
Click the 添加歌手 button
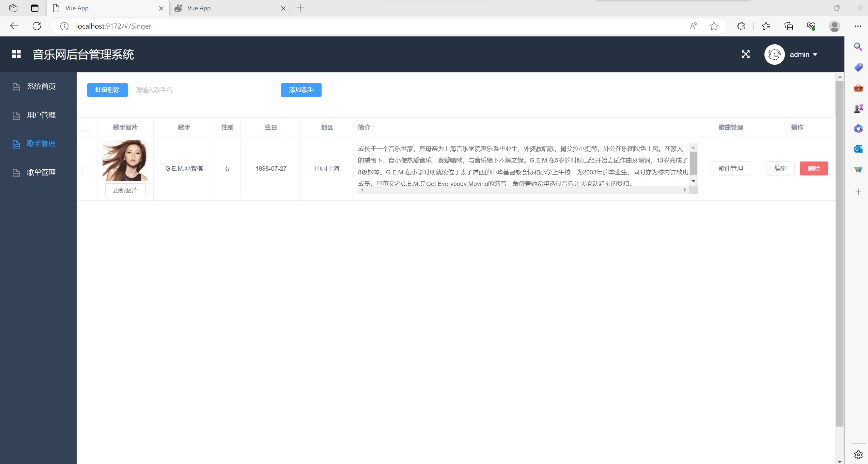pyautogui.click(x=301, y=90)
